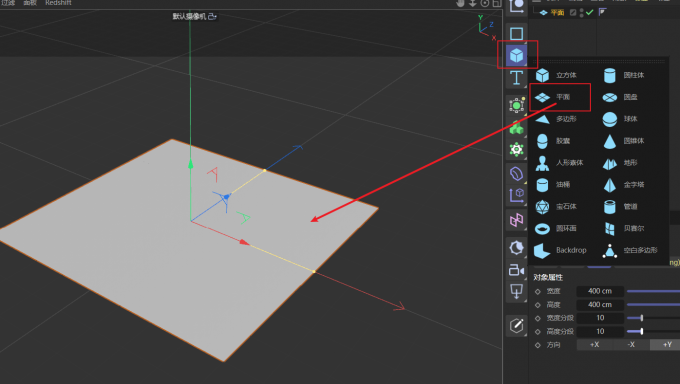The image size is (680, 384).
Task: Click the red X-axis arrow handle on the plane
Action: (x=245, y=242)
